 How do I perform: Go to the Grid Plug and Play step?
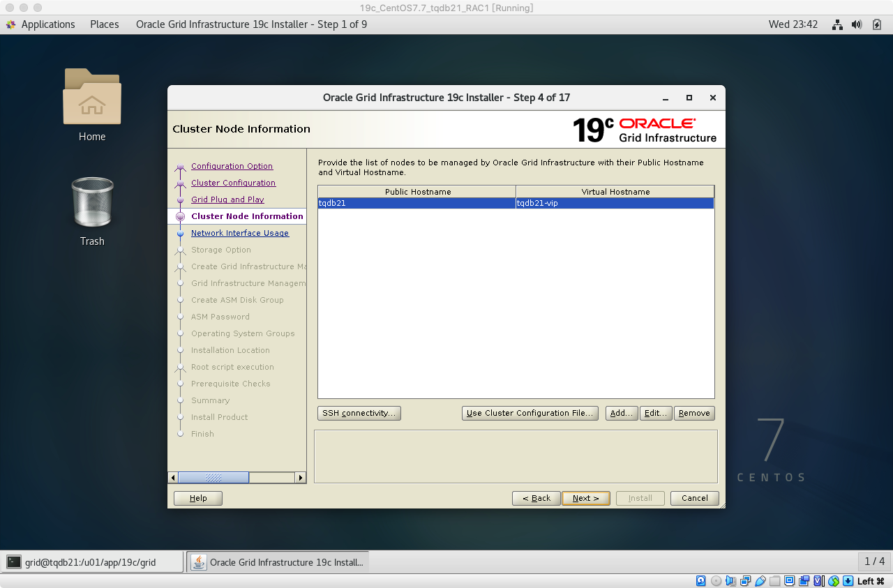(x=227, y=199)
